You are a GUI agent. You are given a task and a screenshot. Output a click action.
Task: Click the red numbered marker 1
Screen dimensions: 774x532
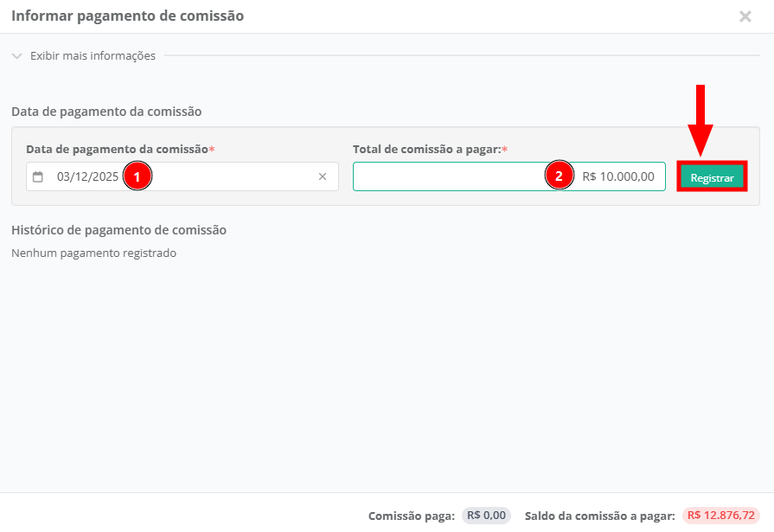coord(137,176)
